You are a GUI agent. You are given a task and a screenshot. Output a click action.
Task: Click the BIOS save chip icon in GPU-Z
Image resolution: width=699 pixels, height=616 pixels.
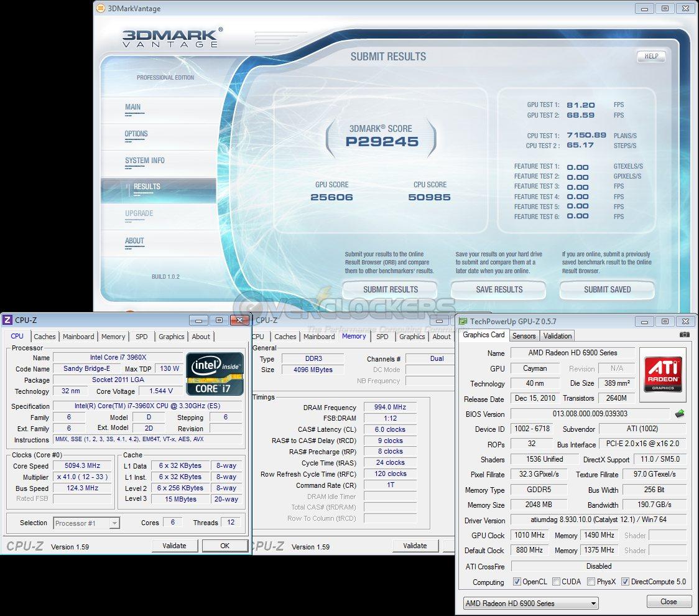(x=679, y=414)
